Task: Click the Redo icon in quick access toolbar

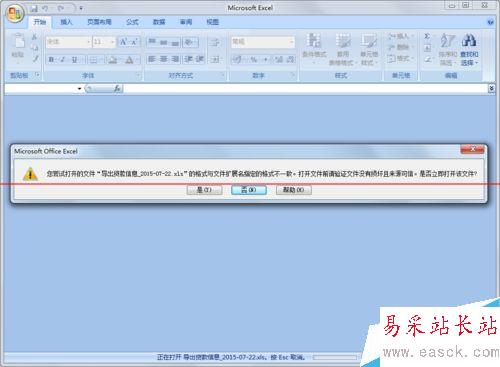Action: coord(61,8)
